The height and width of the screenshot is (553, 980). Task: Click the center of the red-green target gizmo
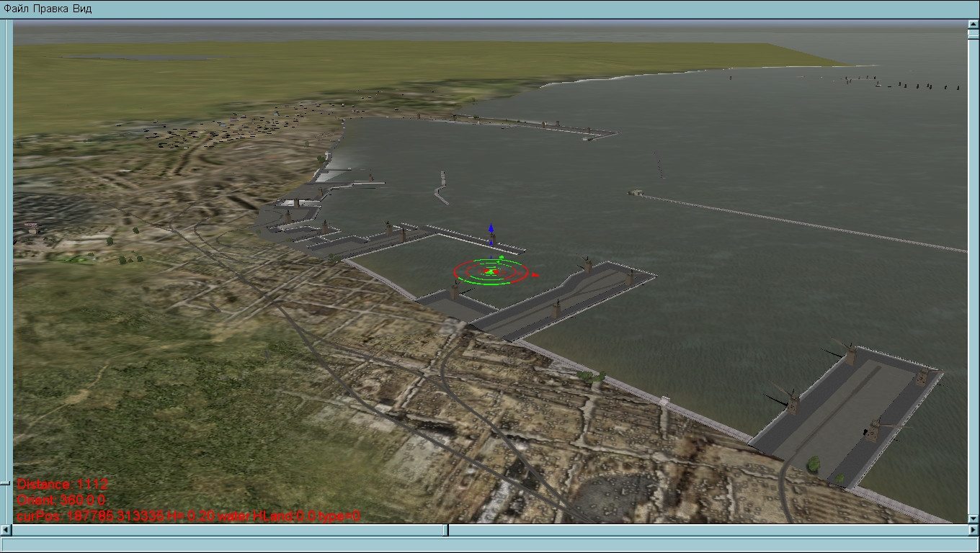pyautogui.click(x=491, y=271)
